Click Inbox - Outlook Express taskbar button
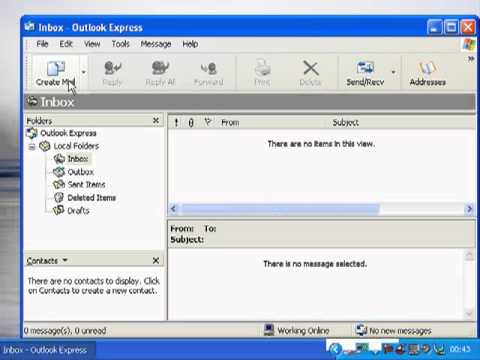The width and height of the screenshot is (480, 360). [48, 350]
